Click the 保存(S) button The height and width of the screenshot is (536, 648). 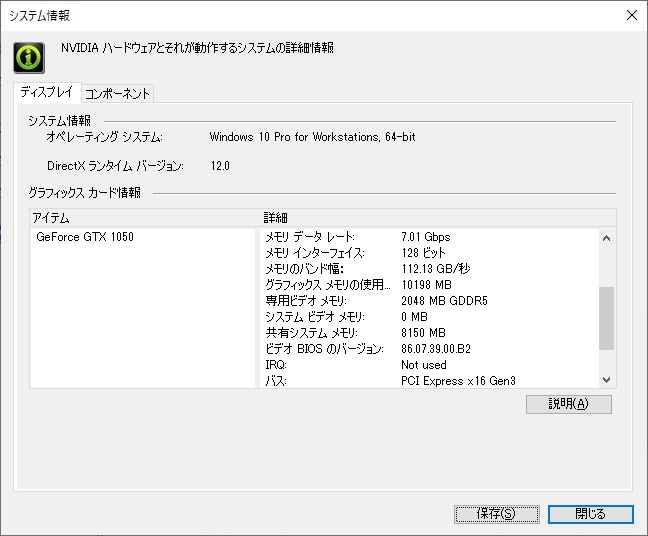(496, 514)
